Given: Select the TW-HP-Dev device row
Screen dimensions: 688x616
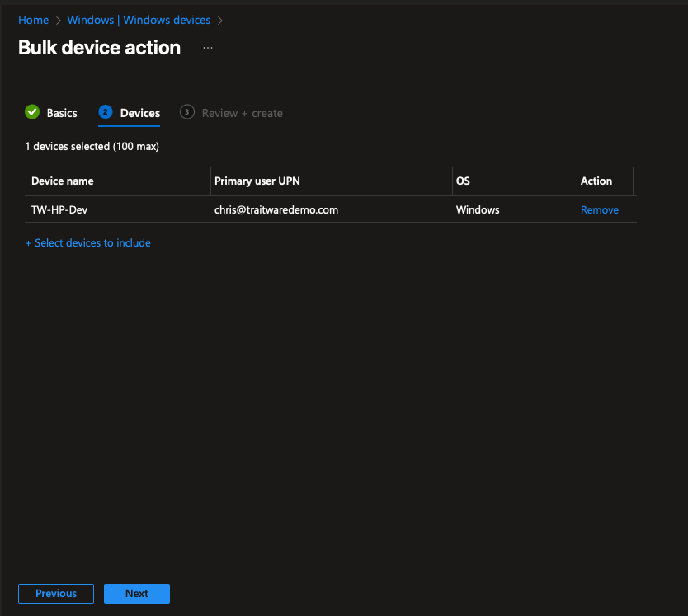Looking at the screenshot, I should pos(59,209).
